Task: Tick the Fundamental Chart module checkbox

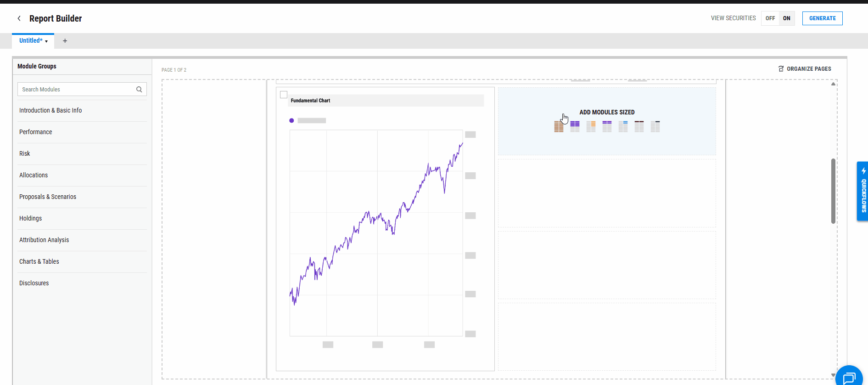Action: click(x=284, y=95)
